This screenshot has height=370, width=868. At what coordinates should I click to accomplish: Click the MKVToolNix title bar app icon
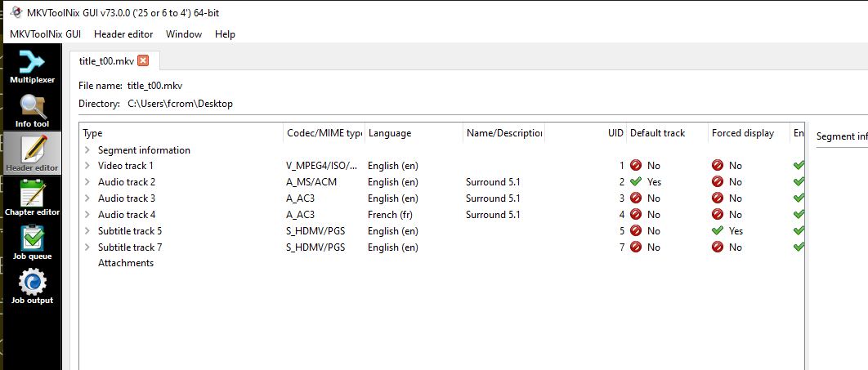tap(16, 13)
